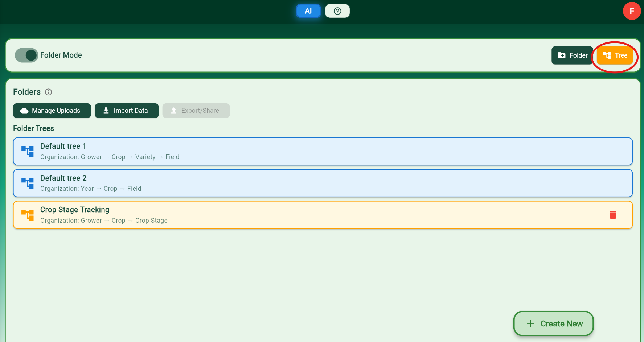Click the Manage Uploads cloud icon
Image resolution: width=644 pixels, height=342 pixels.
[x=24, y=111]
